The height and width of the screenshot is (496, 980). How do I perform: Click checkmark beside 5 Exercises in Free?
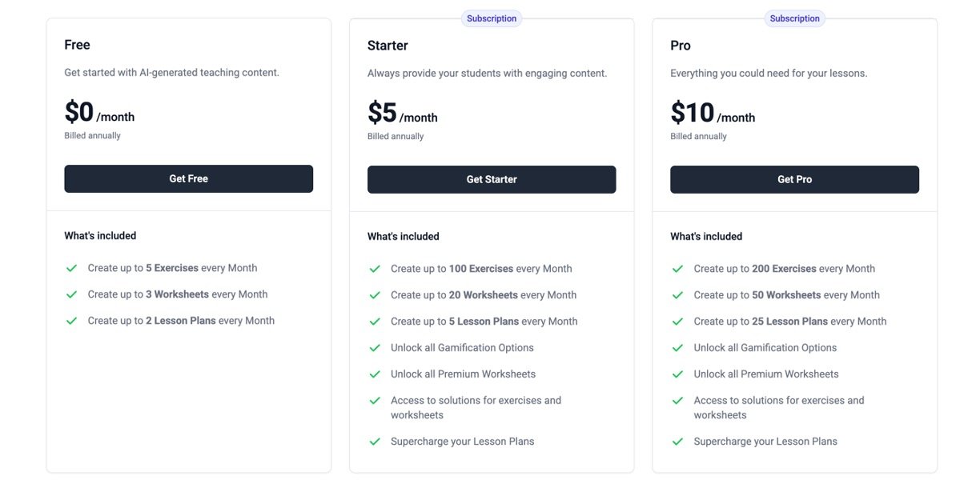tap(71, 269)
